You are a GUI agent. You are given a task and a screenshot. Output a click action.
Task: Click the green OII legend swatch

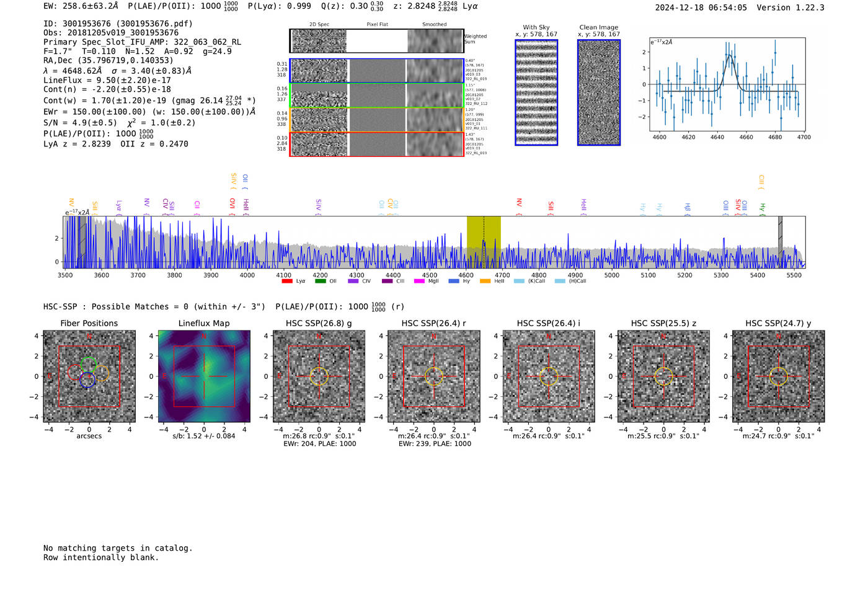click(x=320, y=281)
